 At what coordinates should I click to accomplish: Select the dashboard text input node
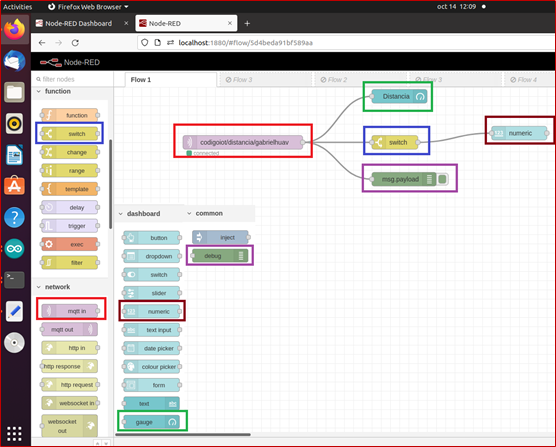pyautogui.click(x=151, y=330)
